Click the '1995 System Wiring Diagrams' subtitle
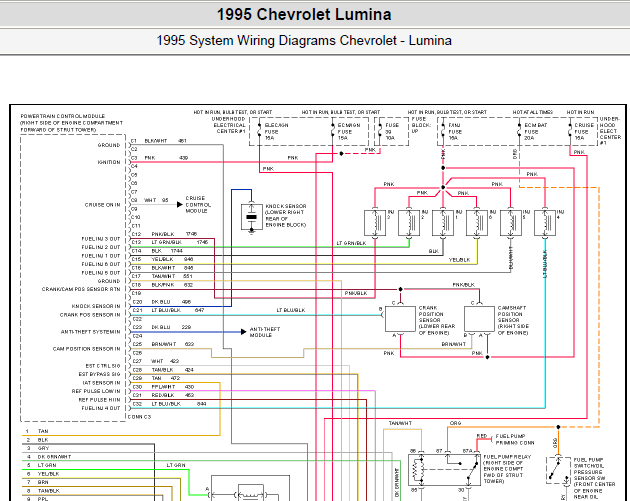Screen dimensions: 630x501 click(304, 41)
